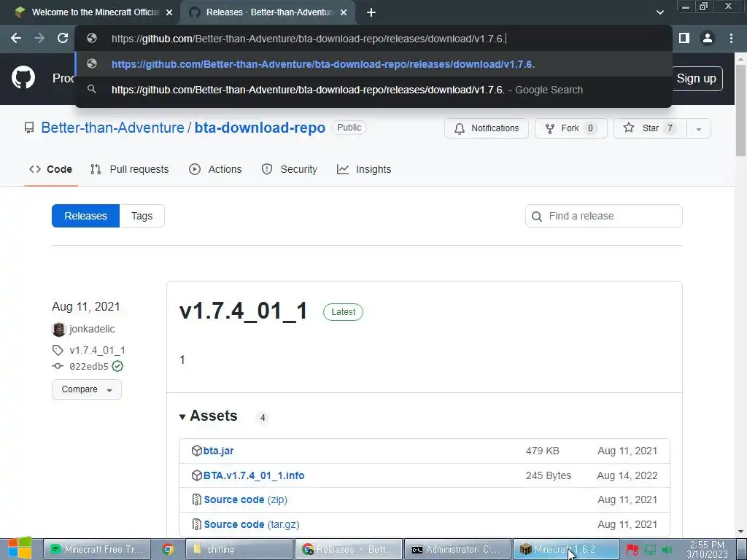Viewport: 747px width, 560px height.
Task: Switch to the Tags view
Action: pyautogui.click(x=142, y=216)
